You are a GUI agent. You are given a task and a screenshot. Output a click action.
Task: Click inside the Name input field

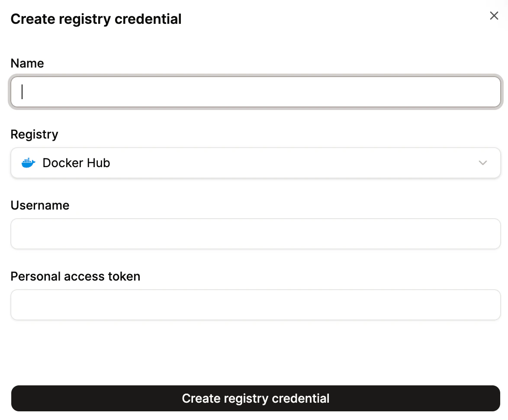tap(255, 91)
